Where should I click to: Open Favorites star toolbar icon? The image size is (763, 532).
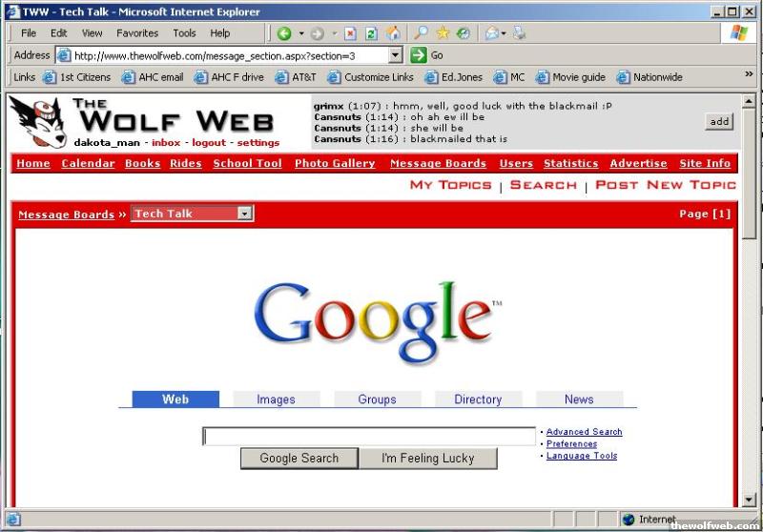[443, 33]
